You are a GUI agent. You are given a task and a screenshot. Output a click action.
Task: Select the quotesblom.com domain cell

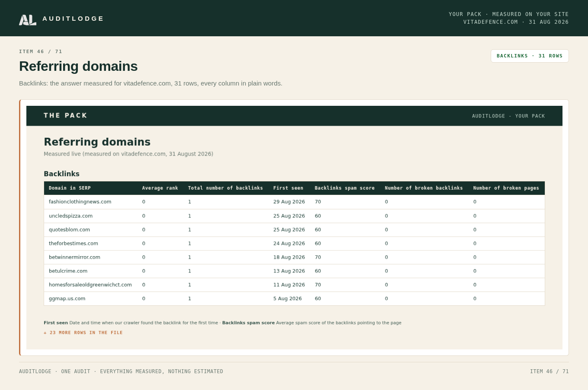[69, 230]
